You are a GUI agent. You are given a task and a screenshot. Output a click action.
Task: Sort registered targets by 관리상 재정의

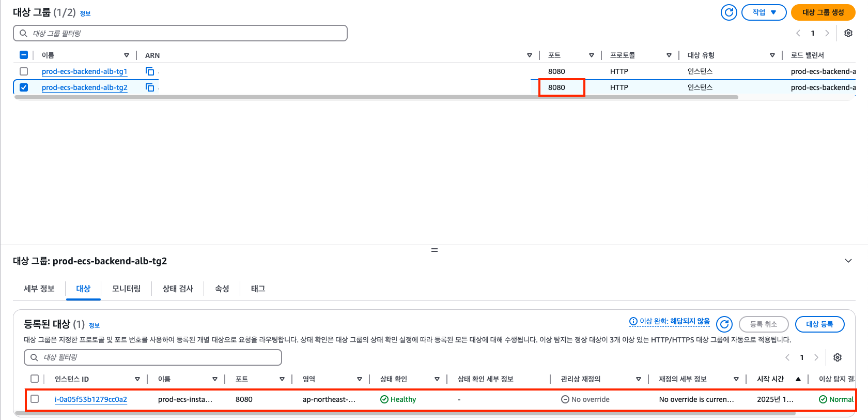tap(639, 379)
